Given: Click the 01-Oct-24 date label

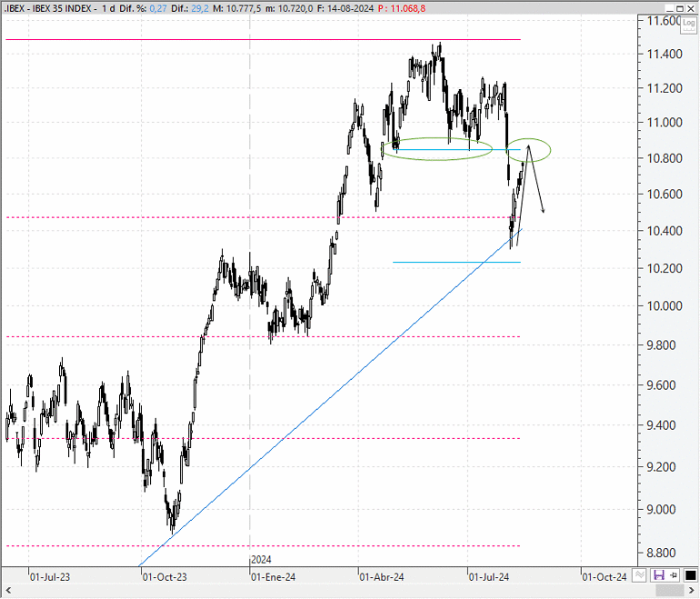Looking at the screenshot, I should pos(605,577).
